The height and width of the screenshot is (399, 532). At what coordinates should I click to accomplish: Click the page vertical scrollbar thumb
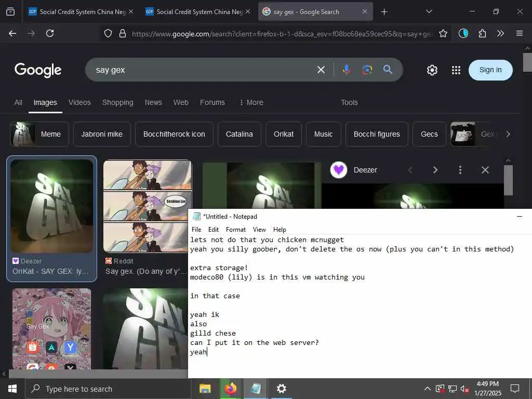527,62
